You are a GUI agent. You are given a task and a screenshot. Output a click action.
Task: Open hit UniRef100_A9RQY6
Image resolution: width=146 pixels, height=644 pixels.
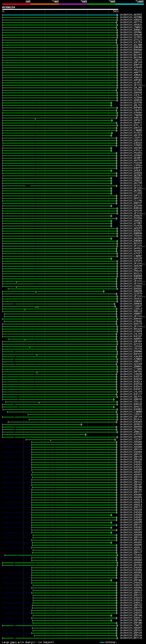pyautogui.click(x=131, y=20)
